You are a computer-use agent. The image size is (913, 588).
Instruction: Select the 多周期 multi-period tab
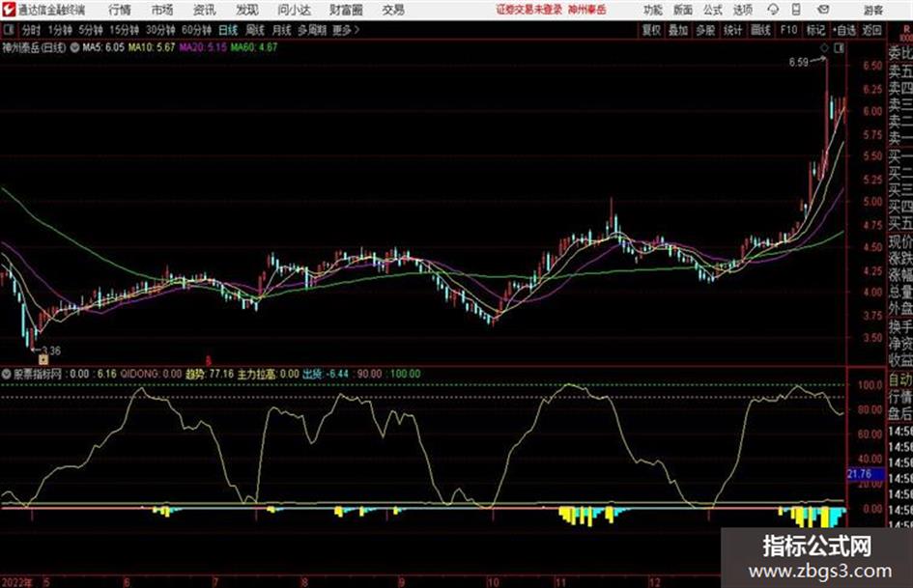(312, 30)
